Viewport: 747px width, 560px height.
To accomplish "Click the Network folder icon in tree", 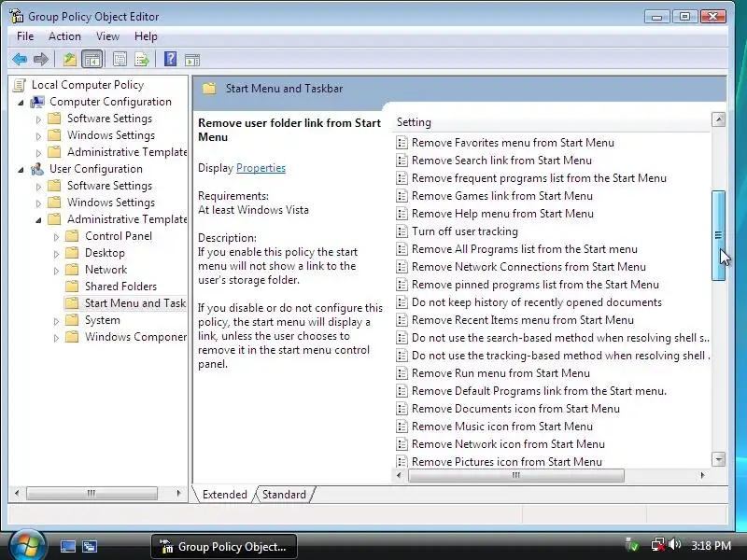I will 72,270.
